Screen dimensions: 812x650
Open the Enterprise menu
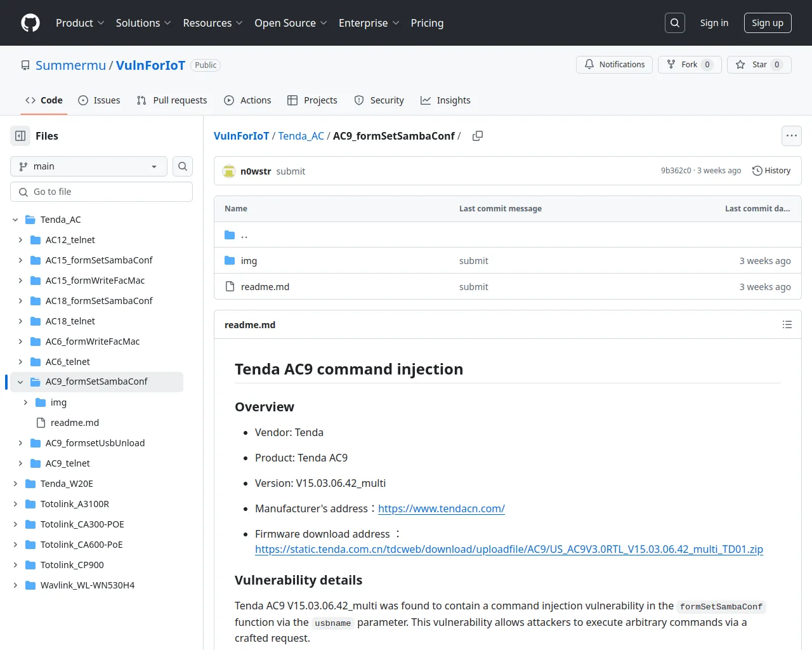tap(369, 23)
